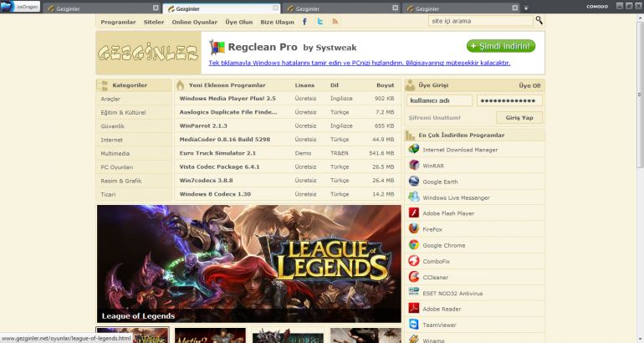Click the Adobe Flash Player icon
The width and height of the screenshot is (644, 343).
[x=414, y=212]
